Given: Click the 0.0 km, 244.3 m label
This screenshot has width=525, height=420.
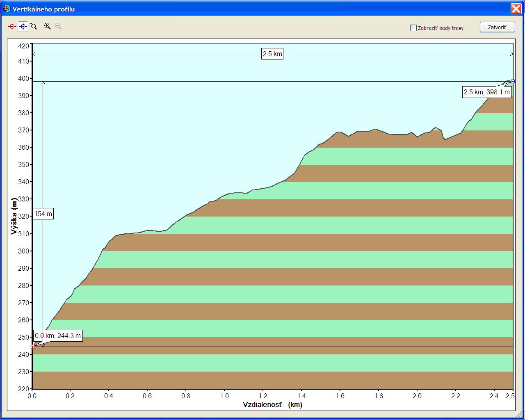Looking at the screenshot, I should point(58,336).
